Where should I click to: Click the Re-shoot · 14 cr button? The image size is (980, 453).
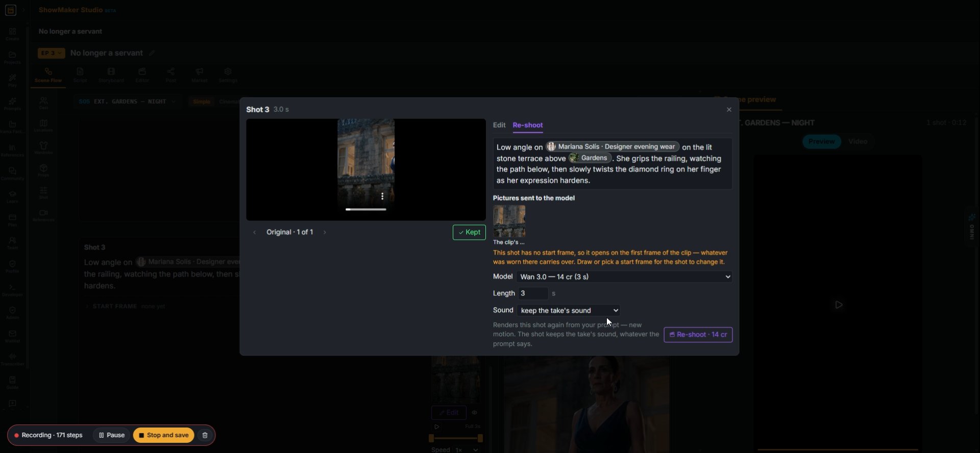tap(698, 335)
